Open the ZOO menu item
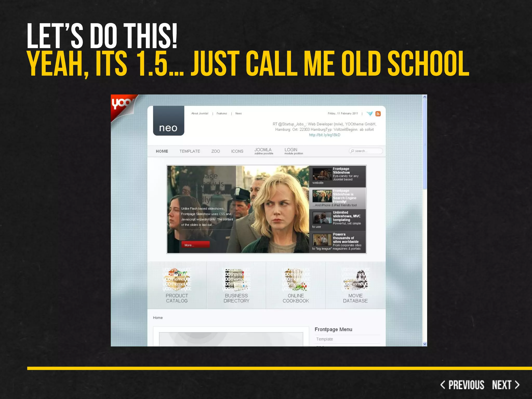532x399 pixels. [216, 151]
